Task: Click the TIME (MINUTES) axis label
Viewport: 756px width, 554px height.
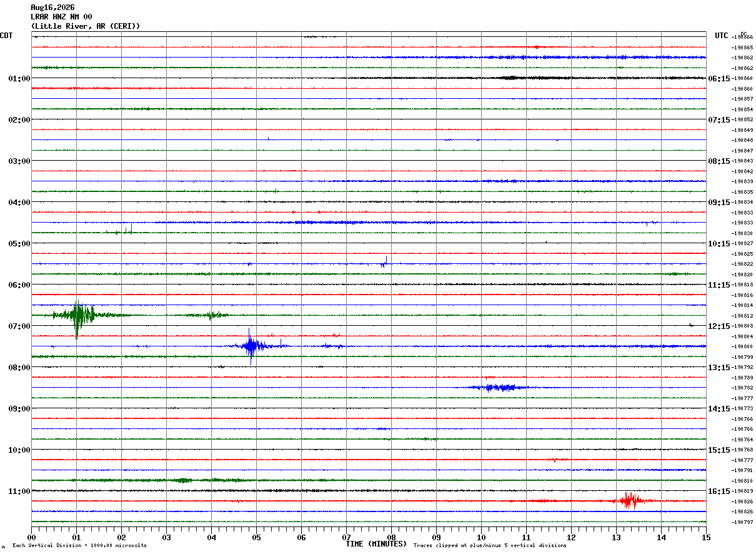Action: [377, 544]
